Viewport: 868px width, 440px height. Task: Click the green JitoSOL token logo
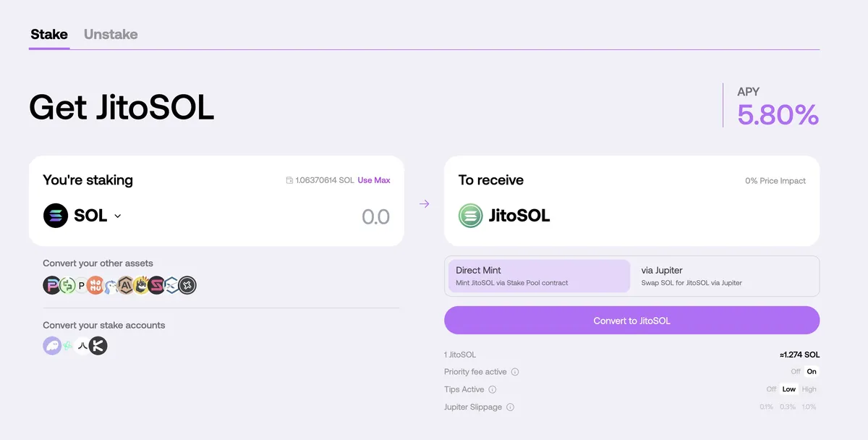(471, 216)
